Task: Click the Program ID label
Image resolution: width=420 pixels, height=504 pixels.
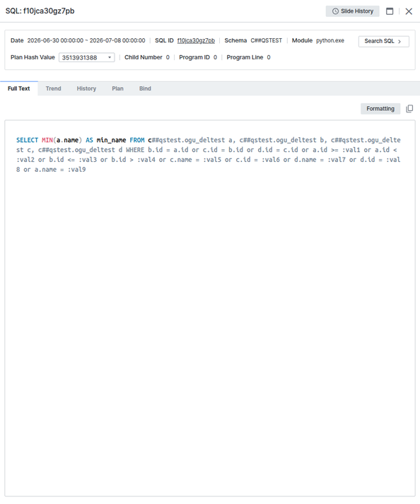Action: click(x=194, y=57)
